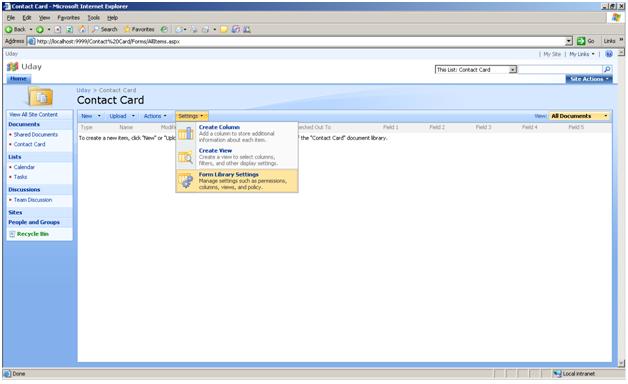Click the page icon in address bar
The height and width of the screenshot is (384, 628).
32,41
